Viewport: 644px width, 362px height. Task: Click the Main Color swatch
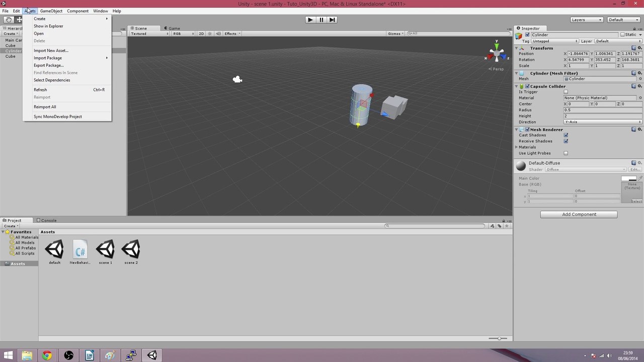[x=628, y=178]
